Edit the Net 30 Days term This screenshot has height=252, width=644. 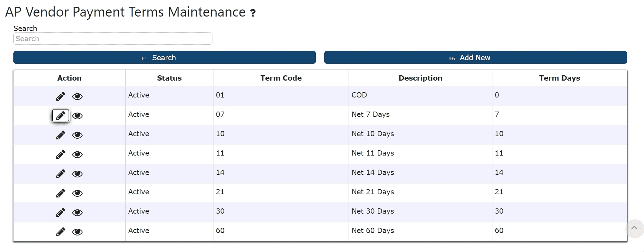pyautogui.click(x=60, y=212)
